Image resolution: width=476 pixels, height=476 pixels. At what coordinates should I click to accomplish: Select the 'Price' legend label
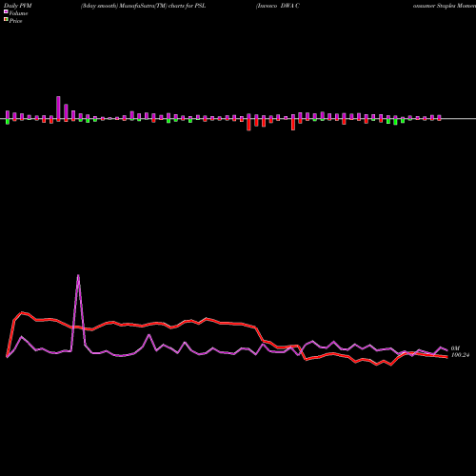(x=16, y=21)
